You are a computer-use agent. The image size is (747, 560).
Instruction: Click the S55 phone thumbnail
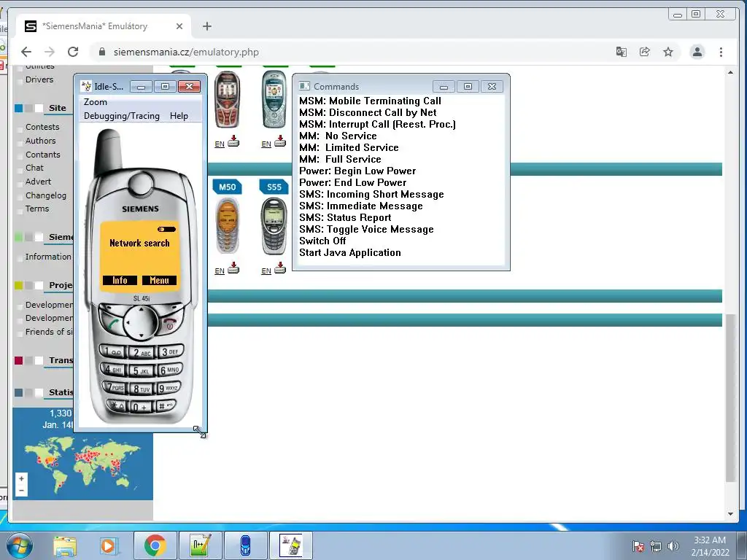point(274,226)
